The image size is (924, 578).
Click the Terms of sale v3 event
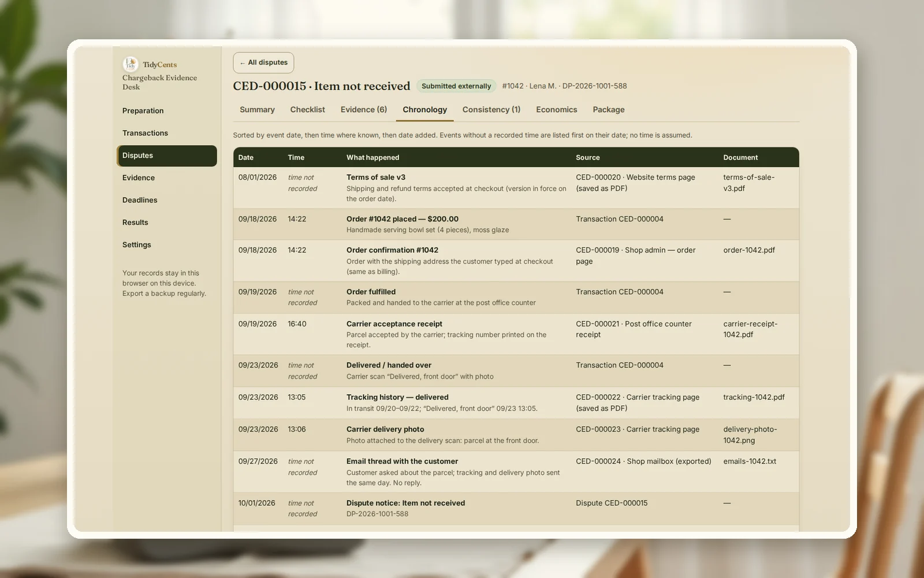point(376,177)
